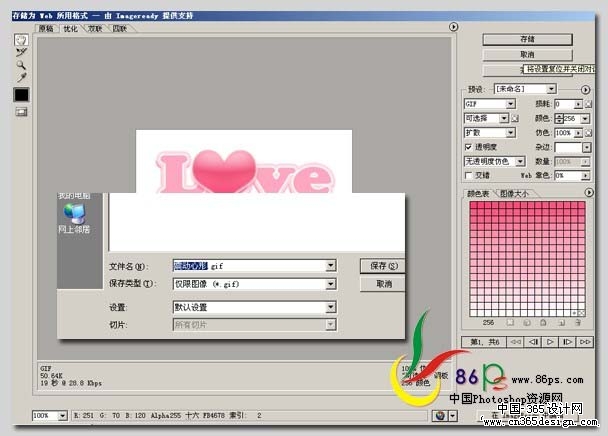Open the 100% zoom level dropdown at bottom left

tap(62, 416)
